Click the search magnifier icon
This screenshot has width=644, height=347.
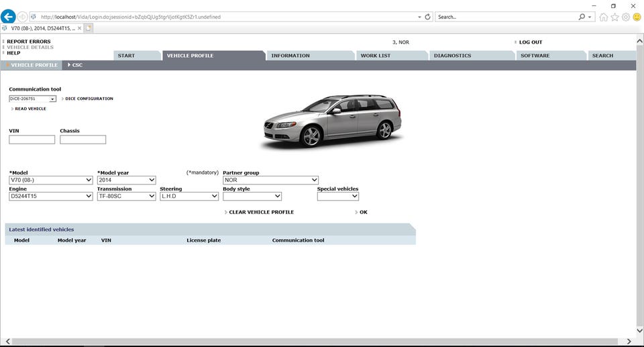[582, 17]
